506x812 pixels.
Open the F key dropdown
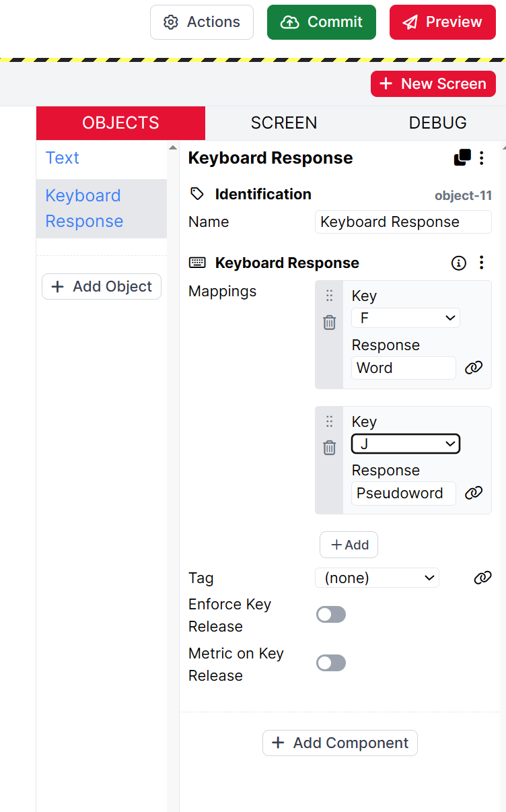tap(406, 318)
